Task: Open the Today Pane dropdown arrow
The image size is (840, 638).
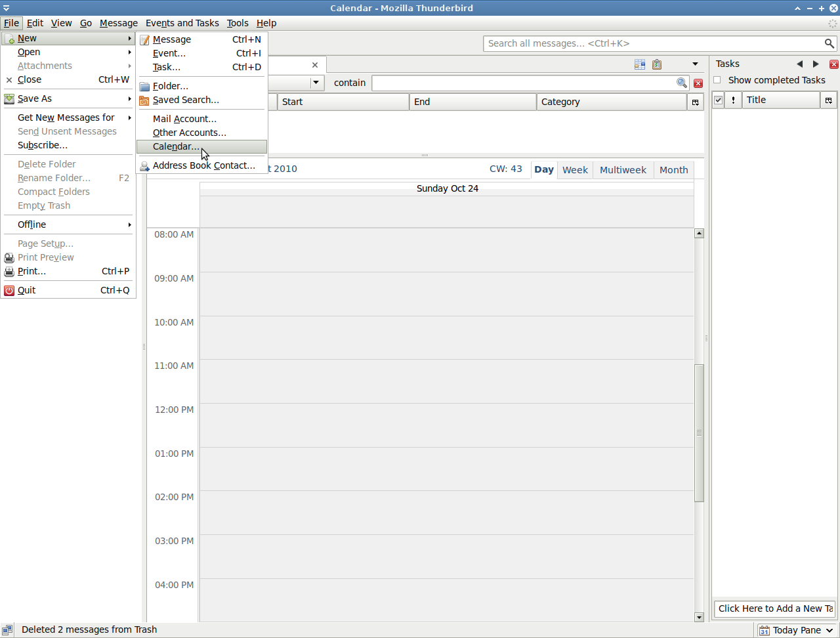Action: click(830, 630)
